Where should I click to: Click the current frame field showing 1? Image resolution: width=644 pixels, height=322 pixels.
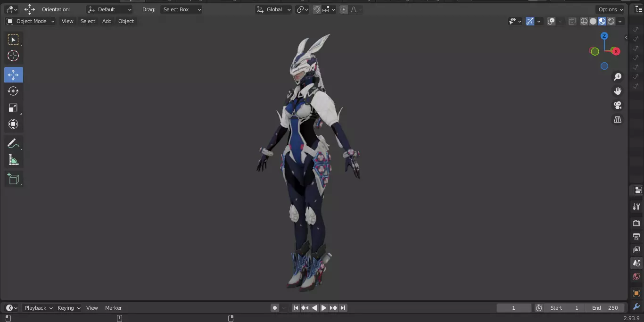tap(514, 308)
